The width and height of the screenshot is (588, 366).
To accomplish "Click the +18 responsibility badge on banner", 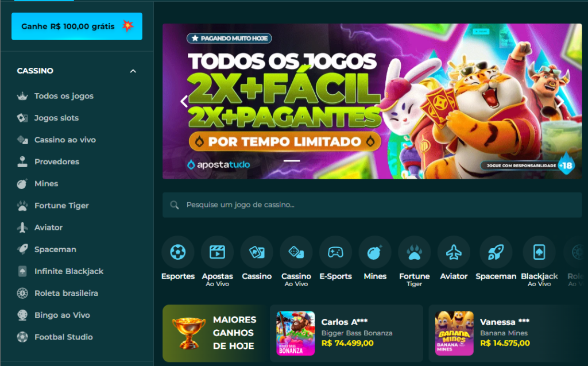I will click(x=566, y=164).
